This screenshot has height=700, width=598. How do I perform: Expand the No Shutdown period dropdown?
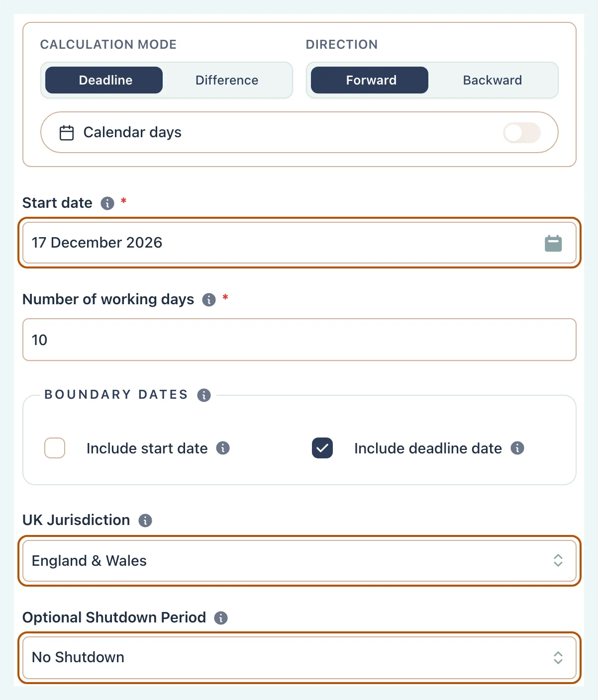coord(299,658)
